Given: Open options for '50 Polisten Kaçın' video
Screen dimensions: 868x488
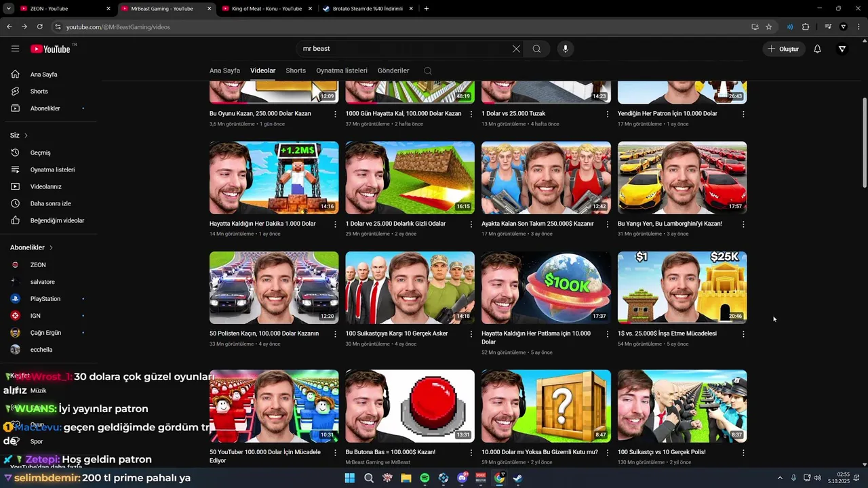Looking at the screenshot, I should tap(335, 333).
